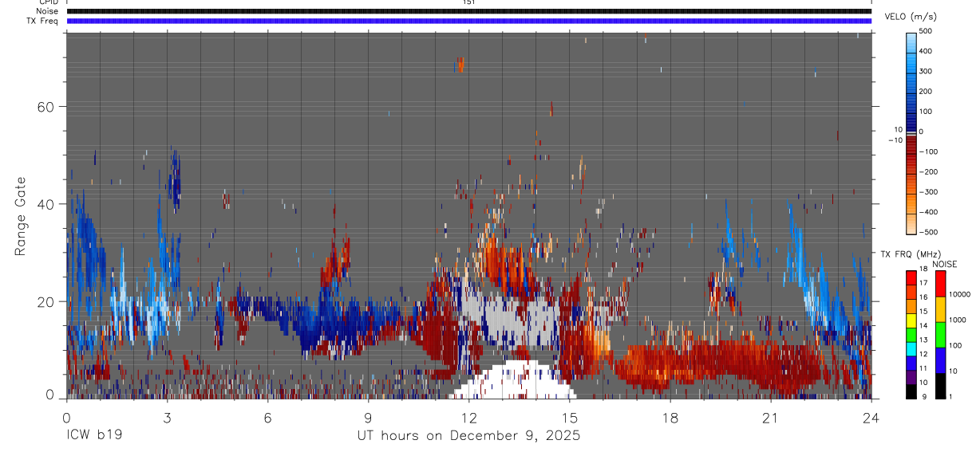Click the black 9–10 MHz band of the TX FRQ legend

pyautogui.click(x=911, y=391)
